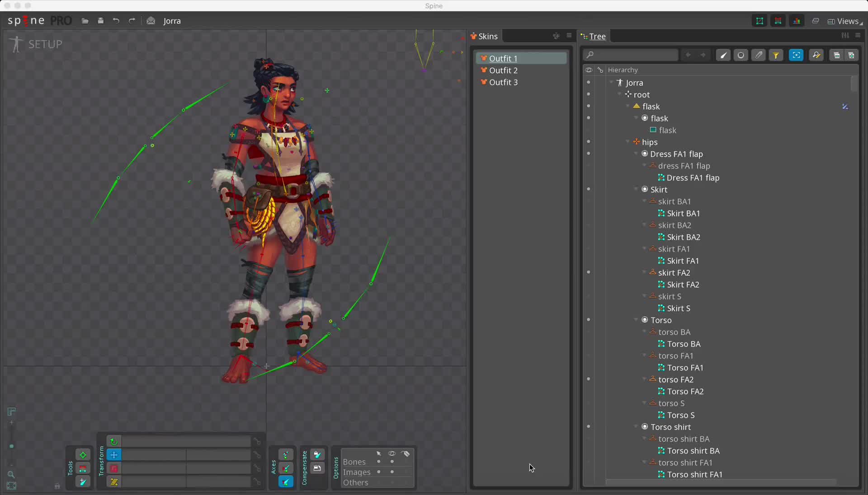
Task: Set Axes to Local
Action: pos(286,455)
